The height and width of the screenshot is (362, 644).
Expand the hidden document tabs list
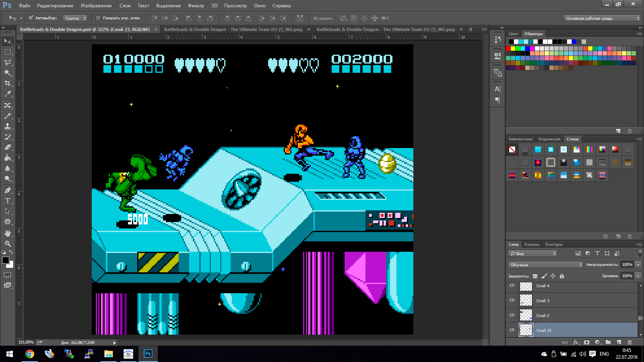(x=484, y=29)
